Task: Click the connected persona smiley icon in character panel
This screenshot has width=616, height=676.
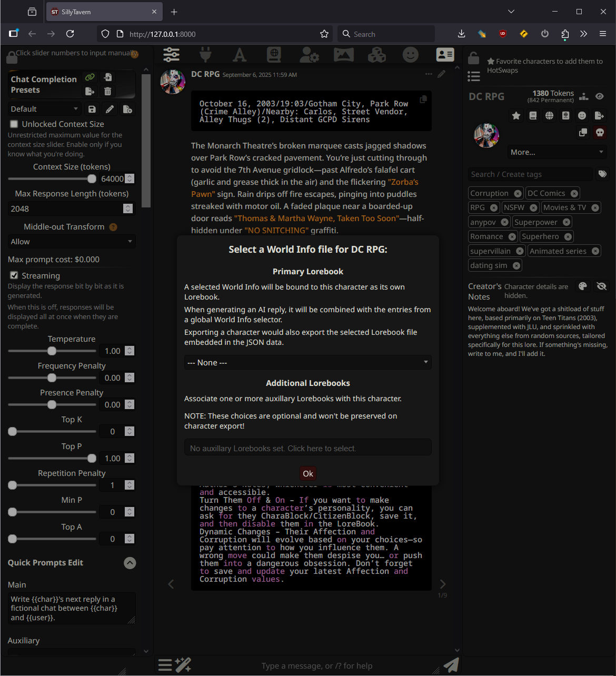Action: point(582,116)
